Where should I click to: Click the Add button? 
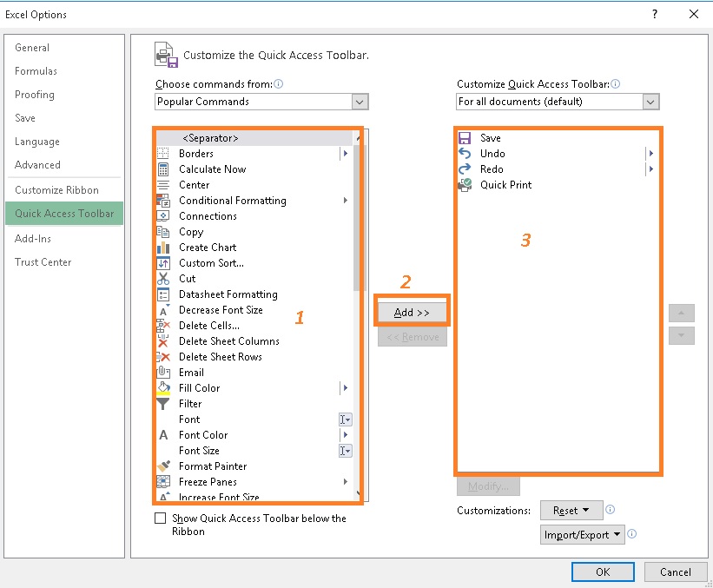click(x=412, y=311)
